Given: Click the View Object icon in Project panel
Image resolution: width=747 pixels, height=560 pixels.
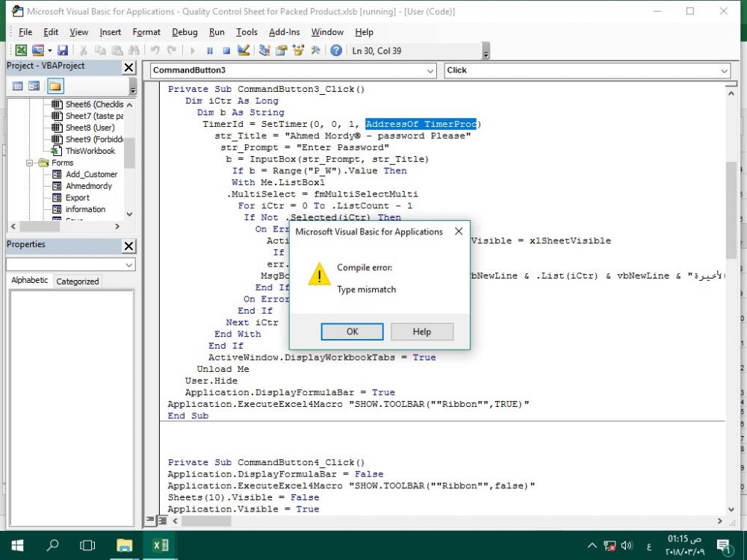Looking at the screenshot, I should 34,86.
